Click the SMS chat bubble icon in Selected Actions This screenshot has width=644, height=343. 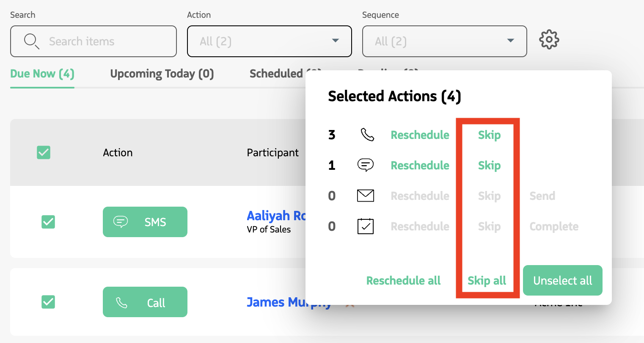tap(365, 165)
